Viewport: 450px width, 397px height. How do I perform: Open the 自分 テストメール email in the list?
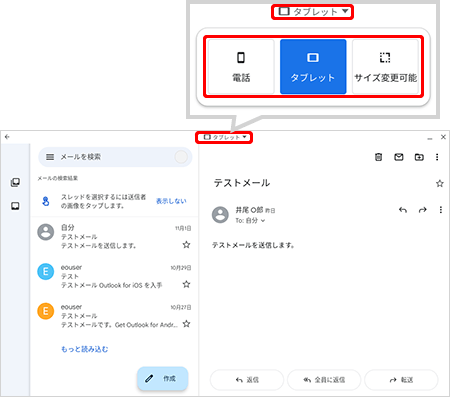coord(114,237)
